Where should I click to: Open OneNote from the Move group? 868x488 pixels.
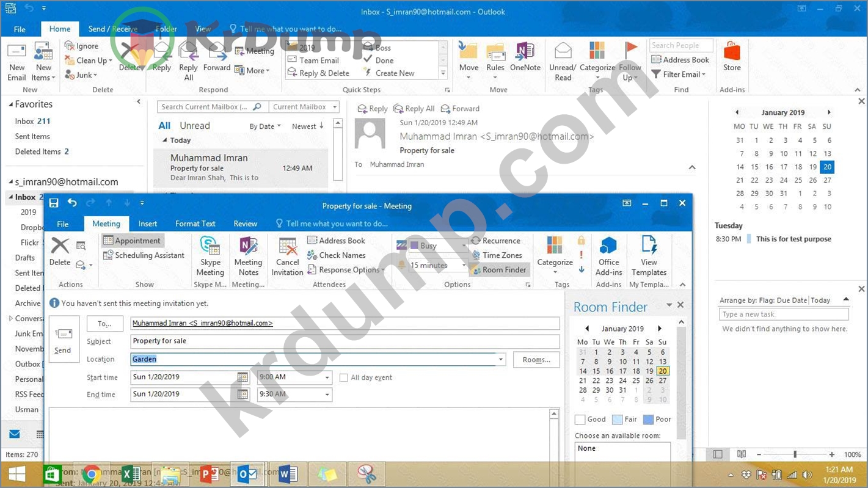(x=525, y=57)
